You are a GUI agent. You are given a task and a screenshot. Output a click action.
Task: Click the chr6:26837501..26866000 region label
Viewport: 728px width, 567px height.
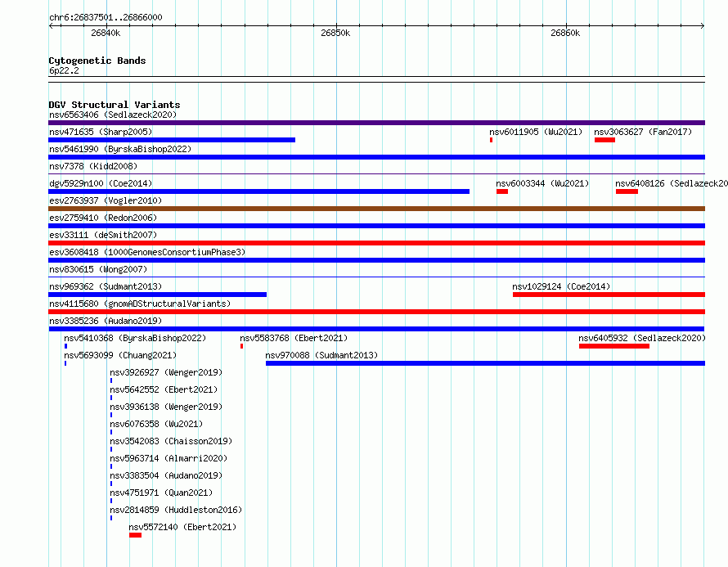point(106,17)
